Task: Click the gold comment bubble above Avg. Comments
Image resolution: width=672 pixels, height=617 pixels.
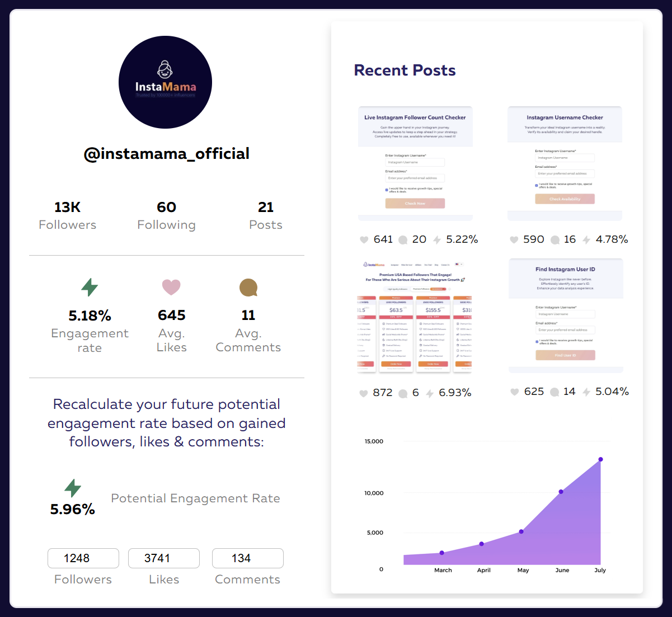Action: (x=248, y=287)
